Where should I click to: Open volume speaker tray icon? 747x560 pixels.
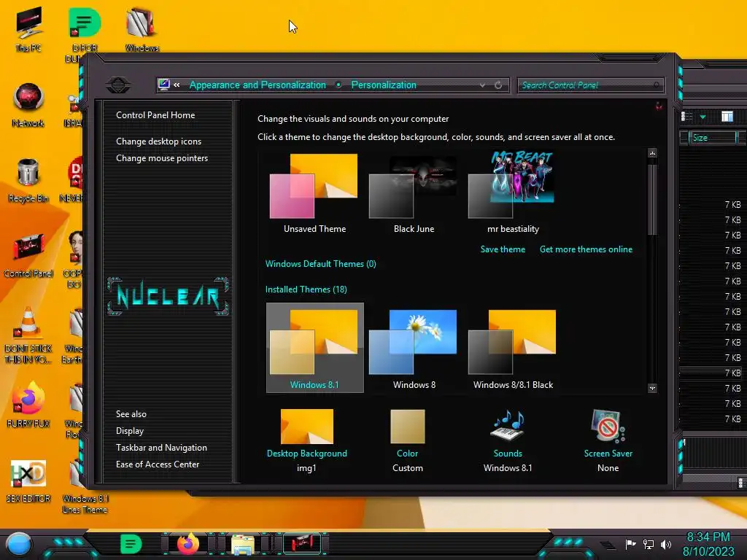click(x=666, y=544)
